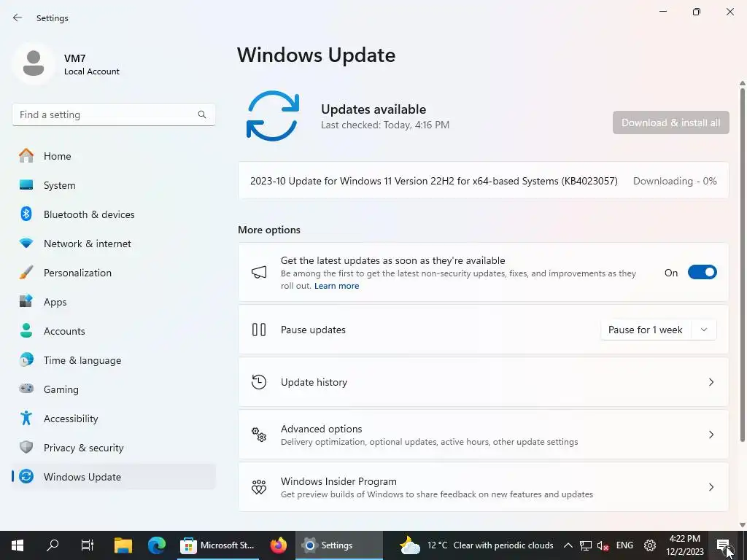
Task: Open File Explorer from the taskbar
Action: [x=123, y=545]
